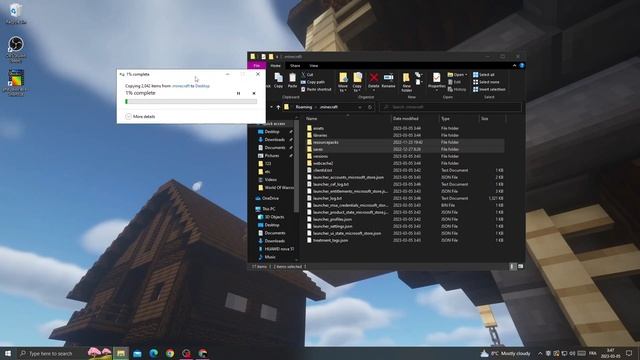The height and width of the screenshot is (360, 640).
Task: Collapse the ribbon using the chevron
Action: click(514, 65)
